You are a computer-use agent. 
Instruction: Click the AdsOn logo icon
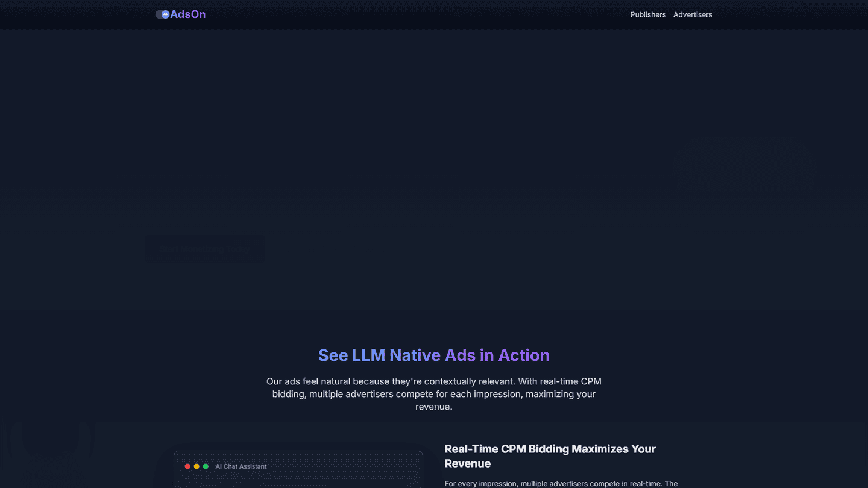point(162,14)
